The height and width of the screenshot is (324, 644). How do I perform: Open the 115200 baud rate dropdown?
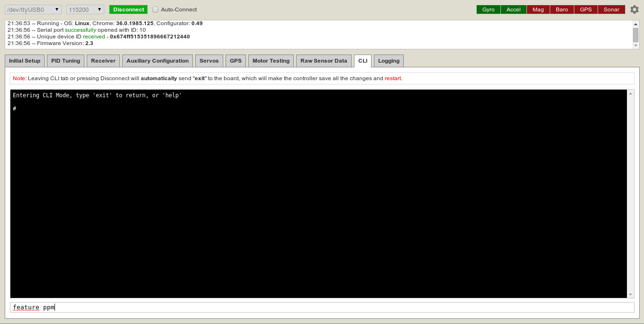tap(85, 9)
